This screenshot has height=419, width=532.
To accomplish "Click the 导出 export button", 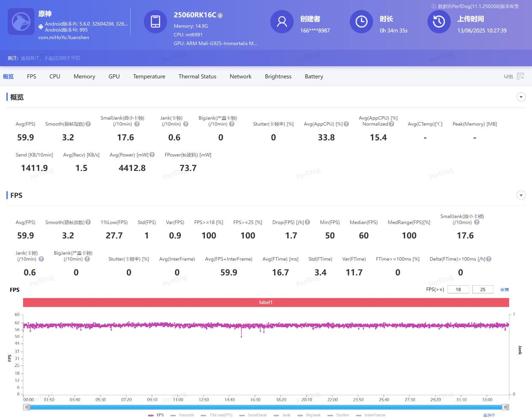I will [x=508, y=76].
